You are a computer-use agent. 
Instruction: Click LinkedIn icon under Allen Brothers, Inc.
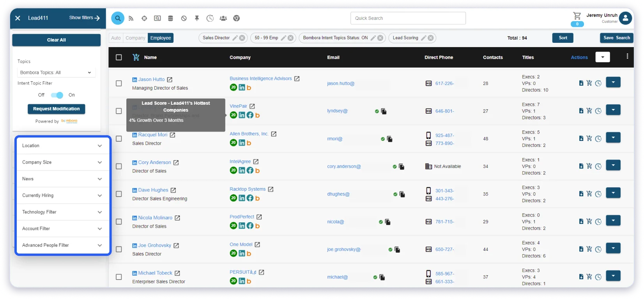pos(242,143)
